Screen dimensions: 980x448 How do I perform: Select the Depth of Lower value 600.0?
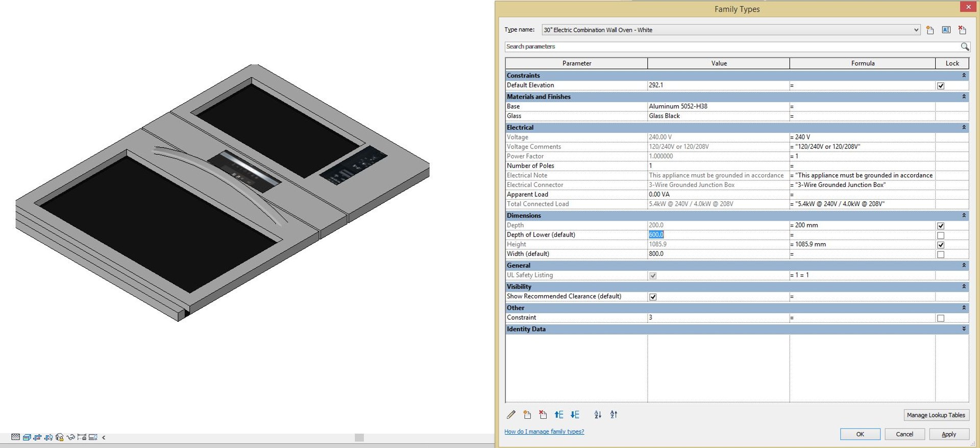click(656, 235)
